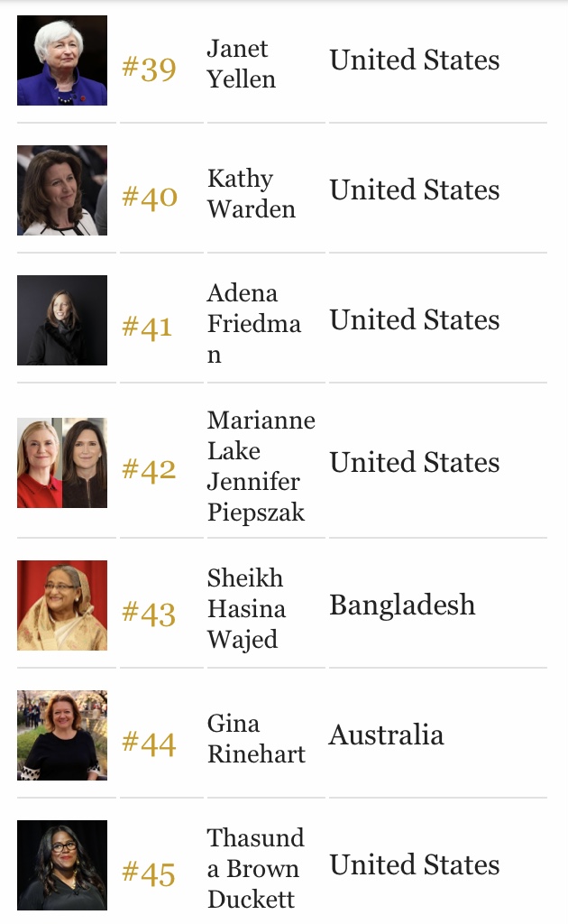The image size is (568, 924).
Task: Select the #42 rank number
Action: pos(149,470)
